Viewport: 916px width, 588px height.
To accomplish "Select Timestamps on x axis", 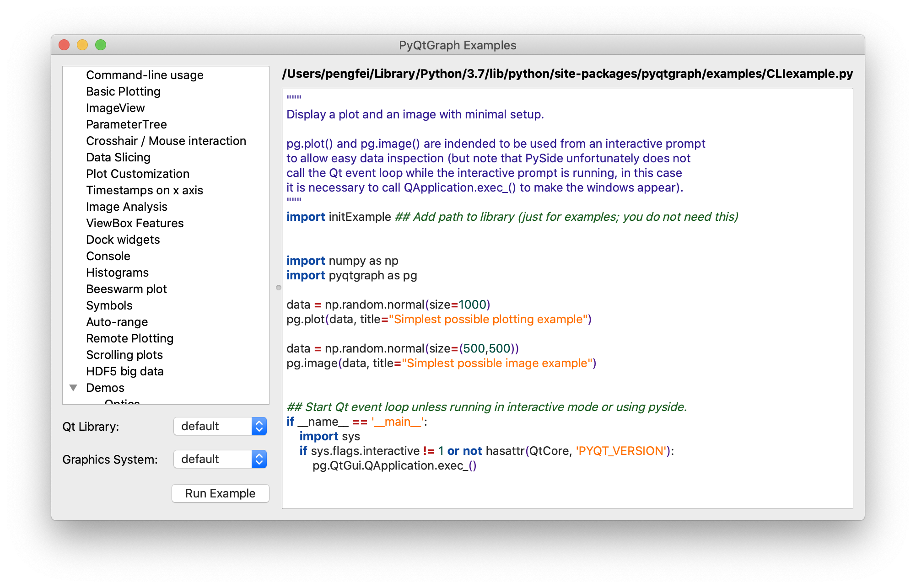I will (x=145, y=190).
